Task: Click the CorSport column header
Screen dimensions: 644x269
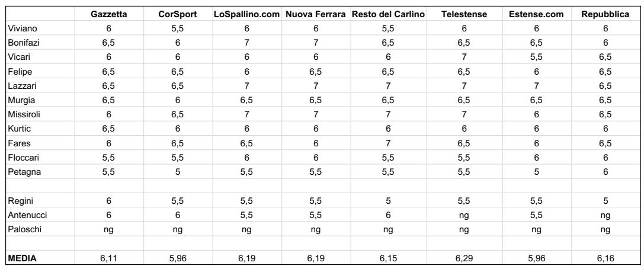Action: [x=178, y=14]
